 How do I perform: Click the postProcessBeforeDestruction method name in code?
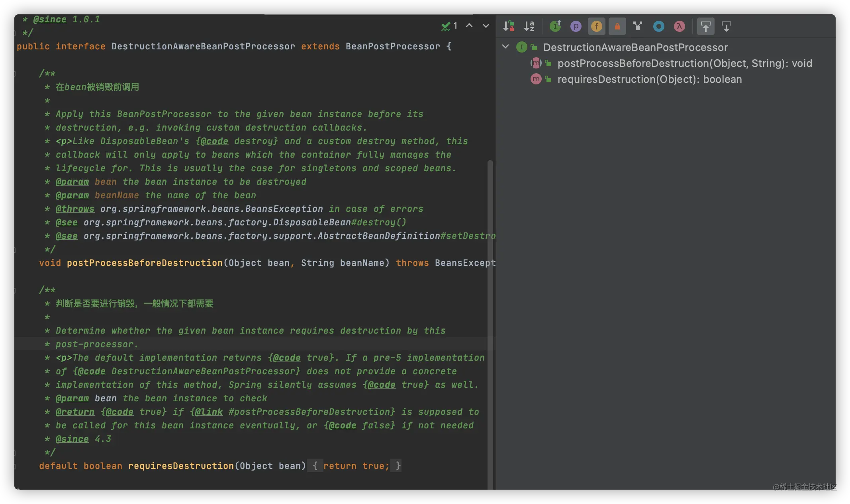[145, 263]
